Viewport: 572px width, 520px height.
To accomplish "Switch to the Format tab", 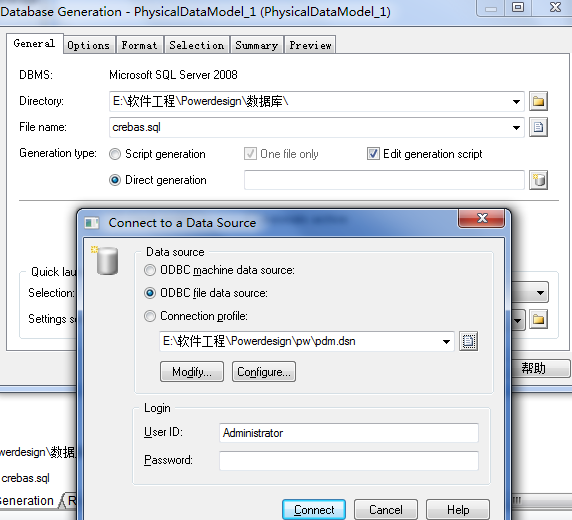I will point(139,45).
